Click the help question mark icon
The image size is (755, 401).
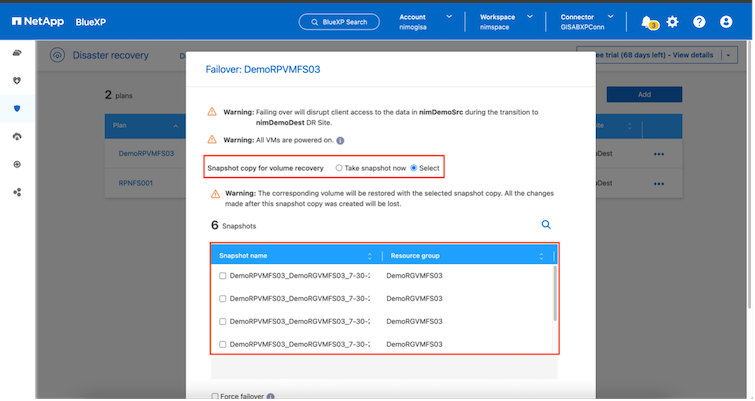point(699,22)
